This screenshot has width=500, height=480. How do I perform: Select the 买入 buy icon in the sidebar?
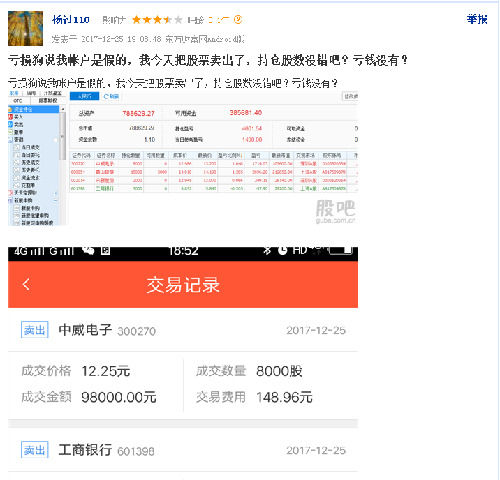(11, 117)
